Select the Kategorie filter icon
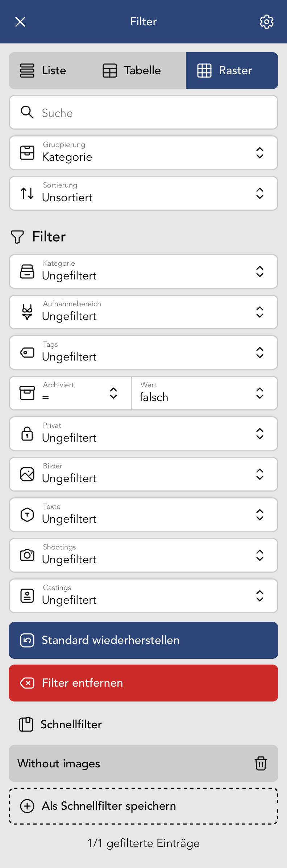 coord(27,271)
